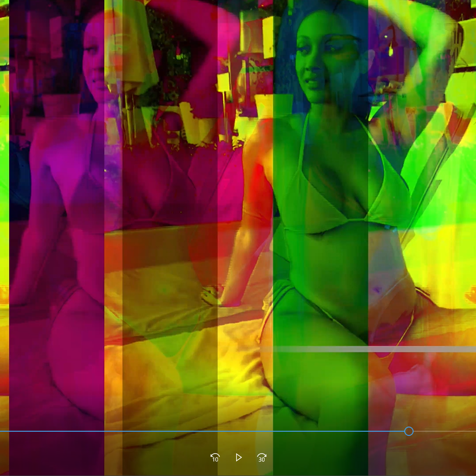This screenshot has width=476, height=476.
Task: Click the control bar area left of rewind
Action: click(x=140, y=457)
